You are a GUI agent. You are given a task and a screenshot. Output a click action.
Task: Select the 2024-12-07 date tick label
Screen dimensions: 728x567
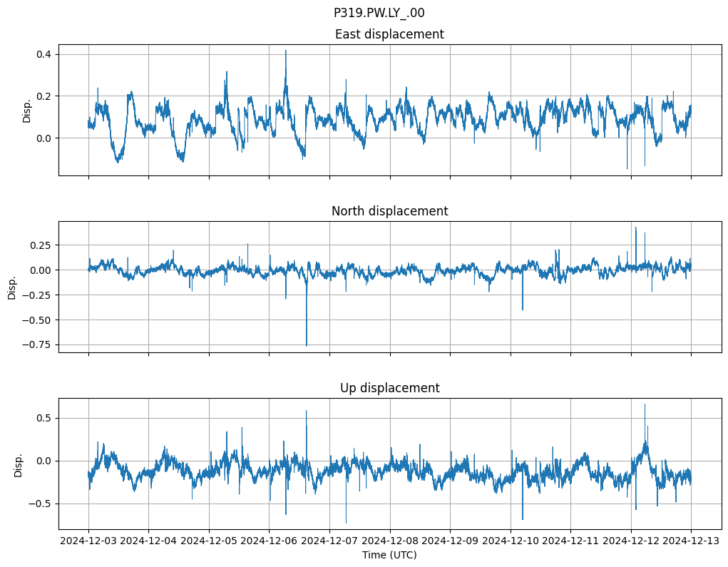click(x=329, y=541)
